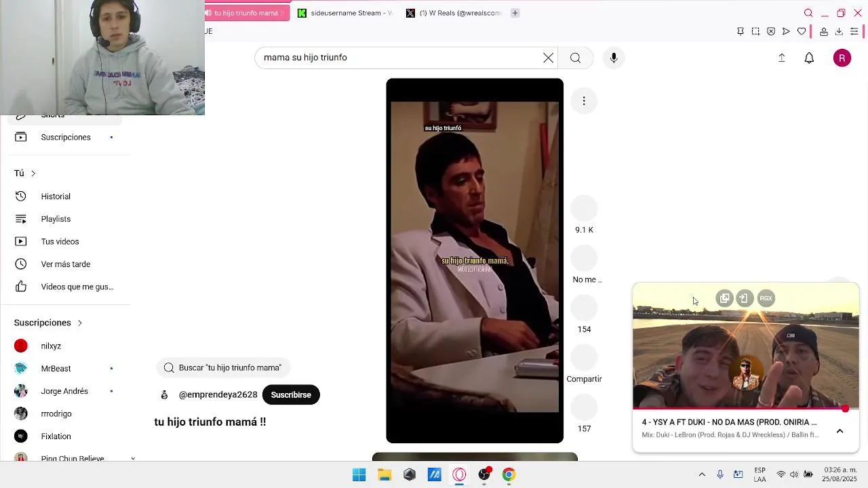Add a new tab with the plus button
Viewport: 868px width, 488px height.
coord(515,13)
